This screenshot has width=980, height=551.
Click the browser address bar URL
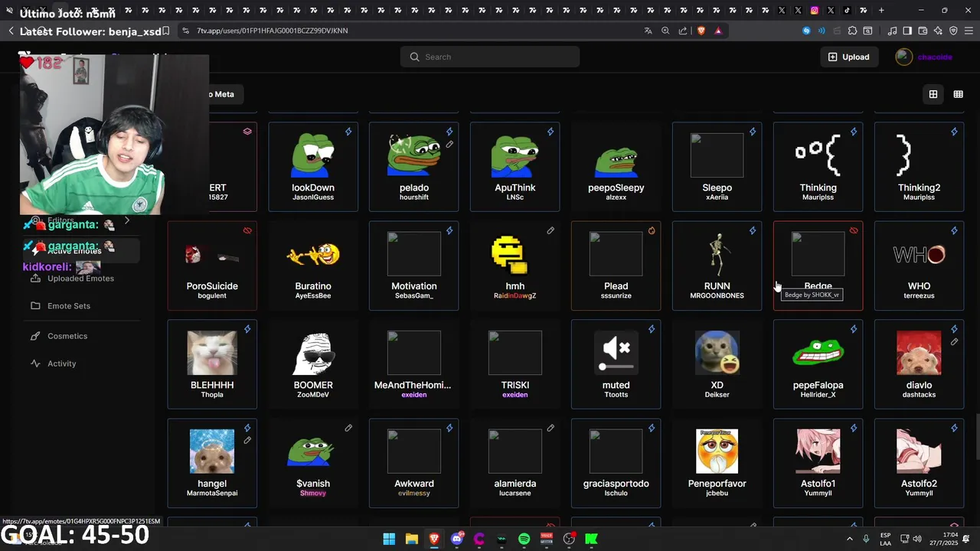pos(273,31)
